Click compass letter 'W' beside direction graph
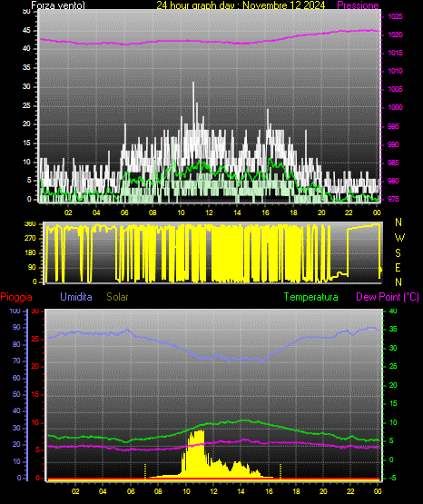Screen dimensions: 423x504 pyautogui.click(x=399, y=238)
